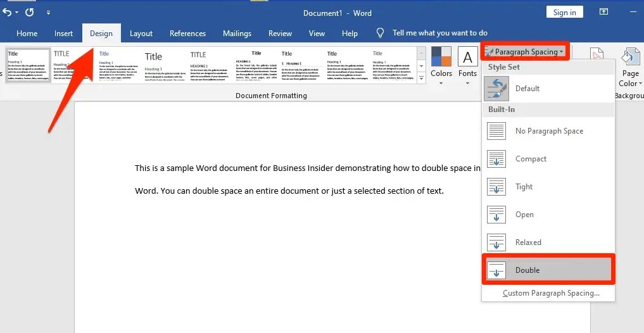Choose Double paragraph spacing
The width and height of the screenshot is (644, 333).
point(548,270)
